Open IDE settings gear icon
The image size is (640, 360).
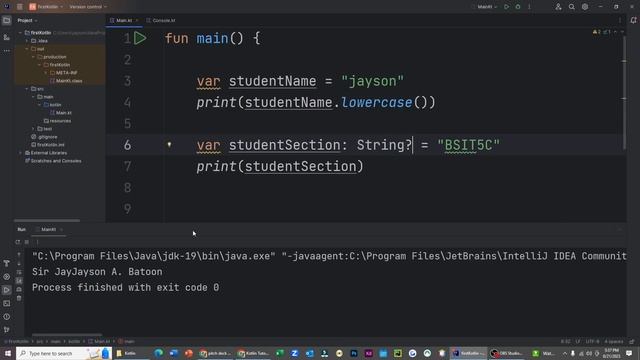[x=585, y=7]
